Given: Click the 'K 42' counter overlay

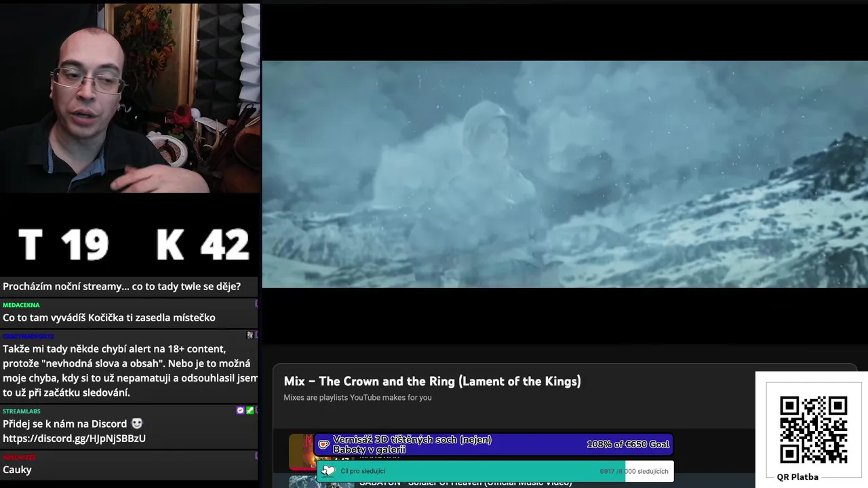Looking at the screenshot, I should pos(202,245).
